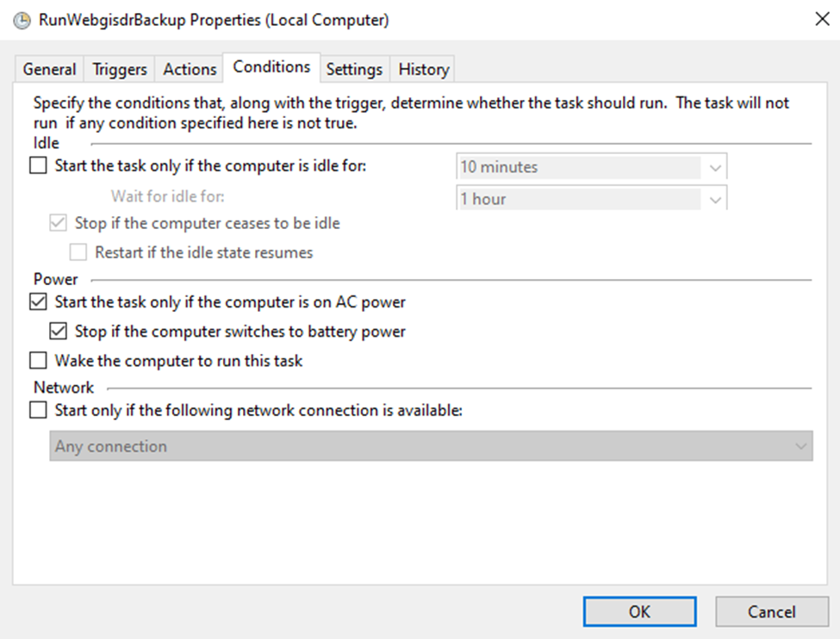Open the 10 minutes idle duration dropdown
The width and height of the screenshot is (840, 639).
[714, 166]
